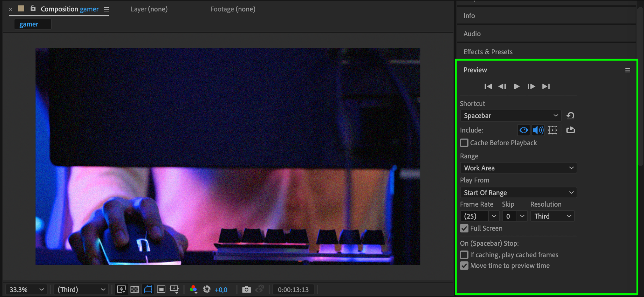Open grid and guide options icon
Screen dimensions: 644x297
(174, 289)
